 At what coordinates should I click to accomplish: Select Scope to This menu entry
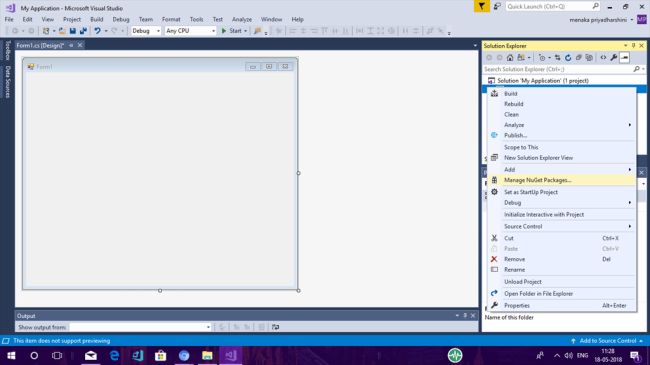pos(562,147)
